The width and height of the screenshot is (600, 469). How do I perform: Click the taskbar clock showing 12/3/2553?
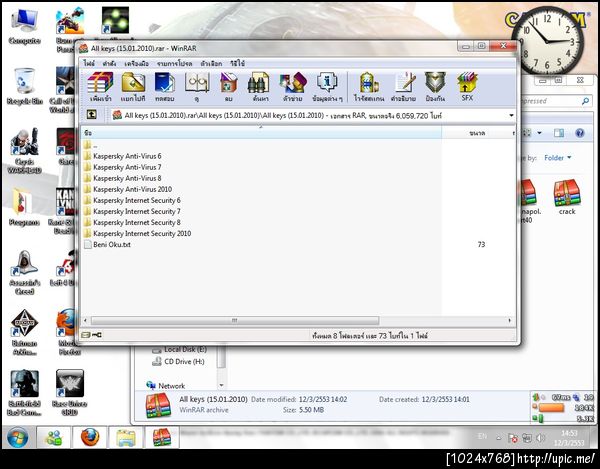point(569,438)
